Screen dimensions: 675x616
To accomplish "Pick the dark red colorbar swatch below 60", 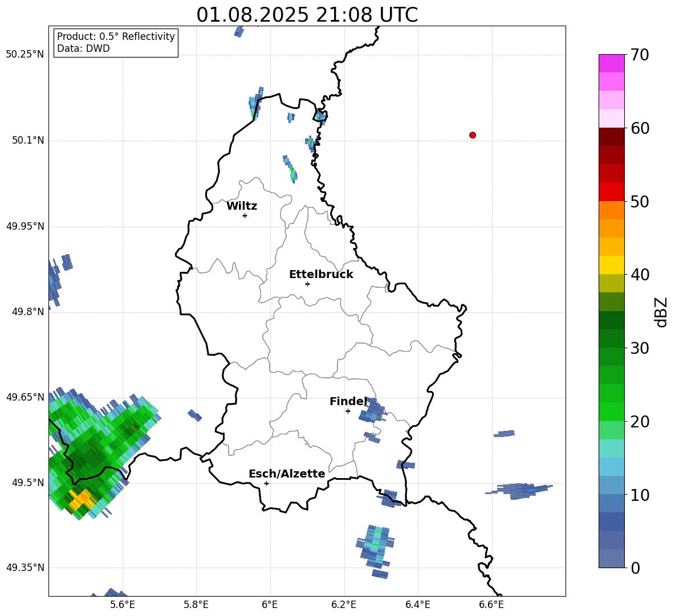I will point(611,137).
